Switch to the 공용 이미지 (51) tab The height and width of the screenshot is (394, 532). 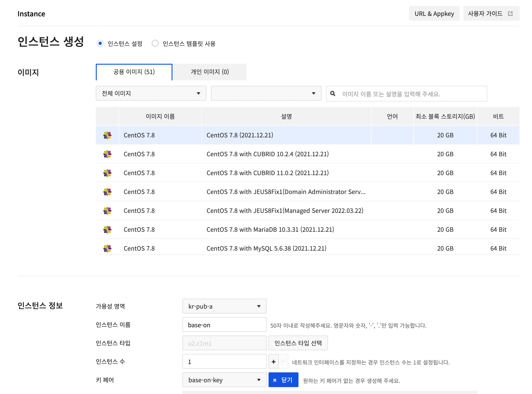[134, 72]
